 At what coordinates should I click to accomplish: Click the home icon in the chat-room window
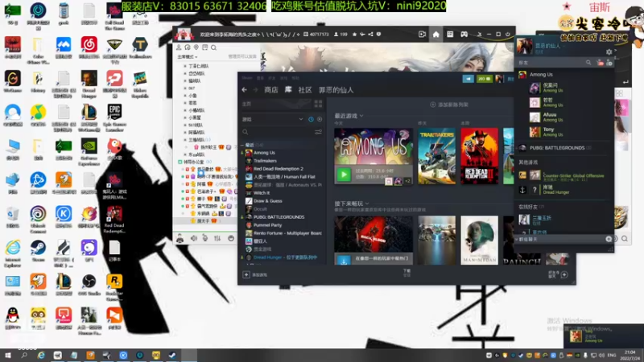[436, 35]
